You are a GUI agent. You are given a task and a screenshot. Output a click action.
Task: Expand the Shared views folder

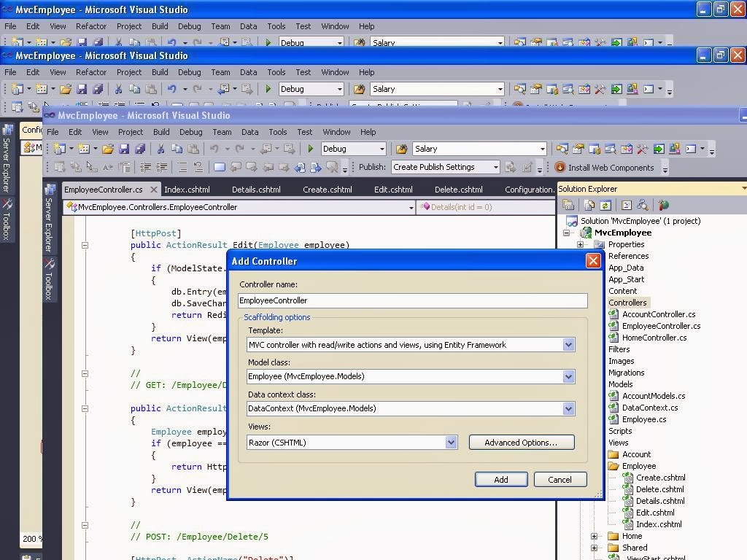coord(594,548)
